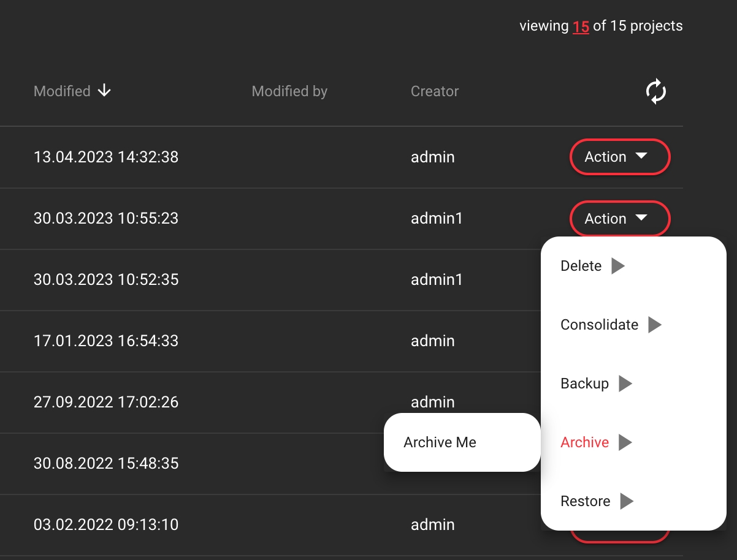This screenshot has height=560, width=737.
Task: Click the triangle arrow next to Archive
Action: tap(625, 442)
